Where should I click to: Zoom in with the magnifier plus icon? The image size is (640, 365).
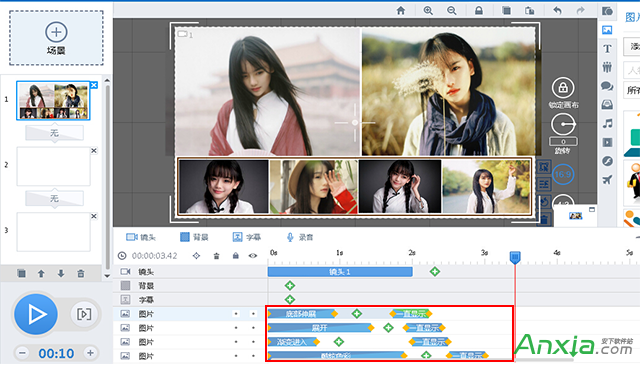pos(428,11)
